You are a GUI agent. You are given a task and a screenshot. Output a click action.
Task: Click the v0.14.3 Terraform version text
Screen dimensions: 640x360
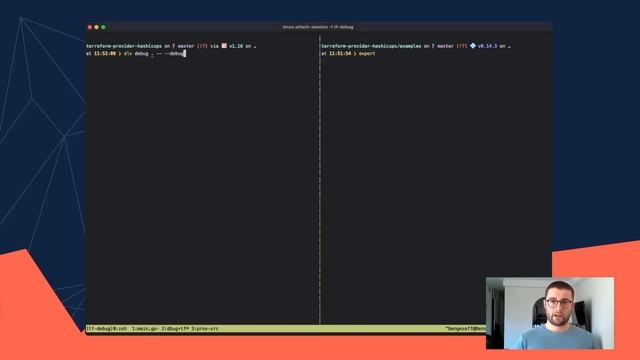tap(487, 46)
